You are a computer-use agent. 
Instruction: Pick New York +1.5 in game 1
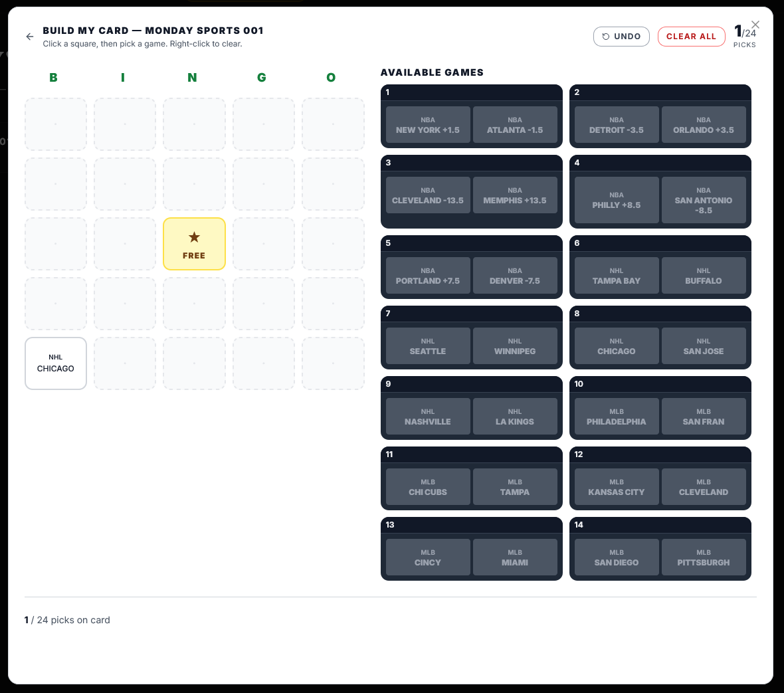click(428, 125)
